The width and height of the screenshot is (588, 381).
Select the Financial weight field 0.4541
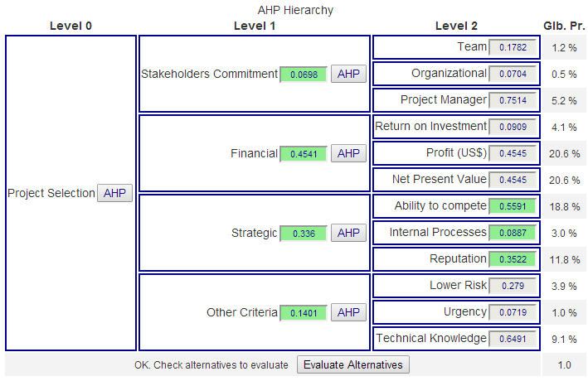pos(304,153)
